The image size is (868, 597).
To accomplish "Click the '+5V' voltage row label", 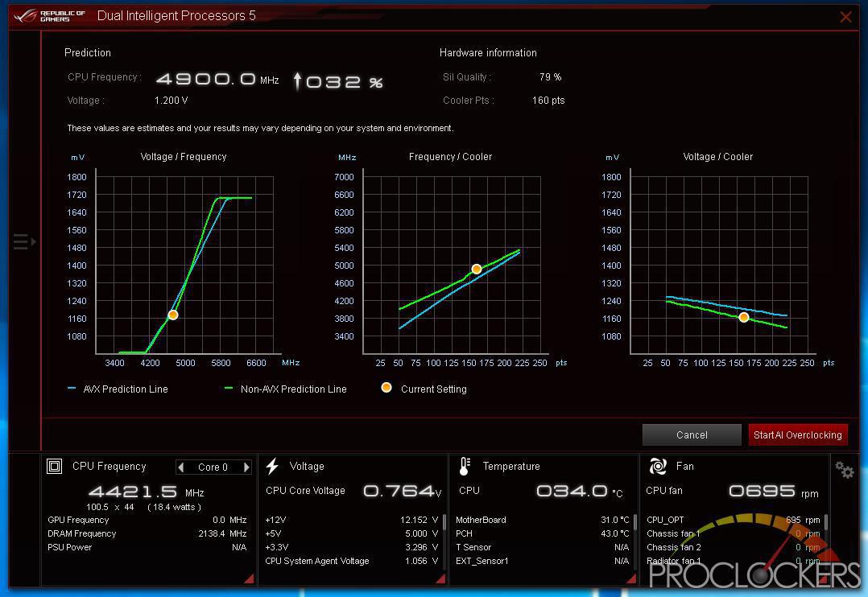I will point(274,533).
